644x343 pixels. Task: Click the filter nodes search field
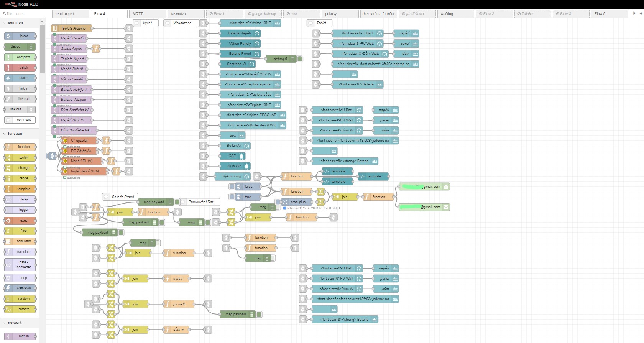(x=23, y=13)
